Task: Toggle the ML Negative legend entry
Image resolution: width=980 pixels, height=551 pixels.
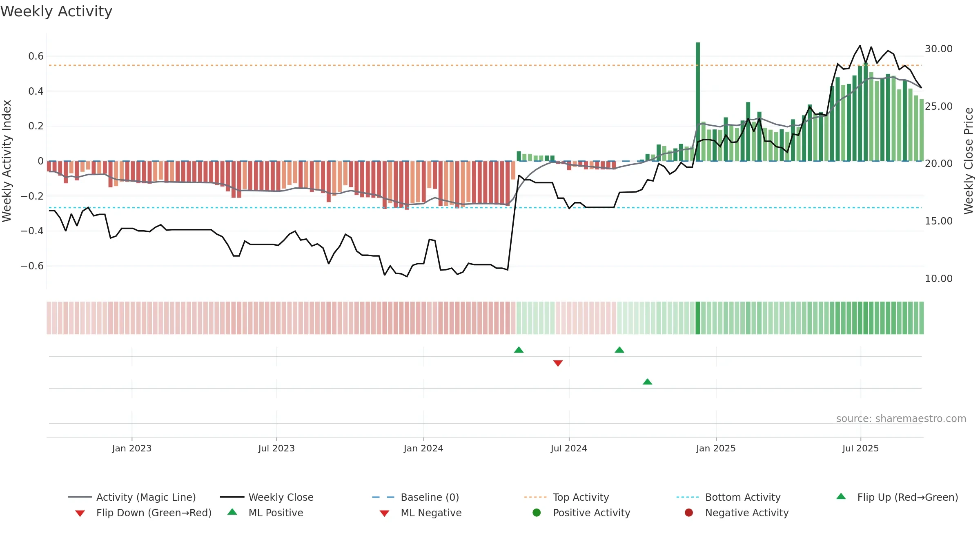Action: 421,513
